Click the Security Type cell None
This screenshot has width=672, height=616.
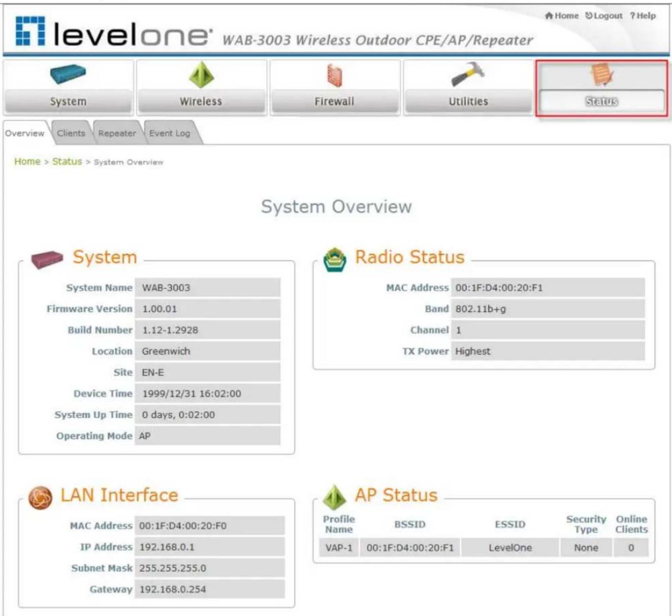(586, 548)
